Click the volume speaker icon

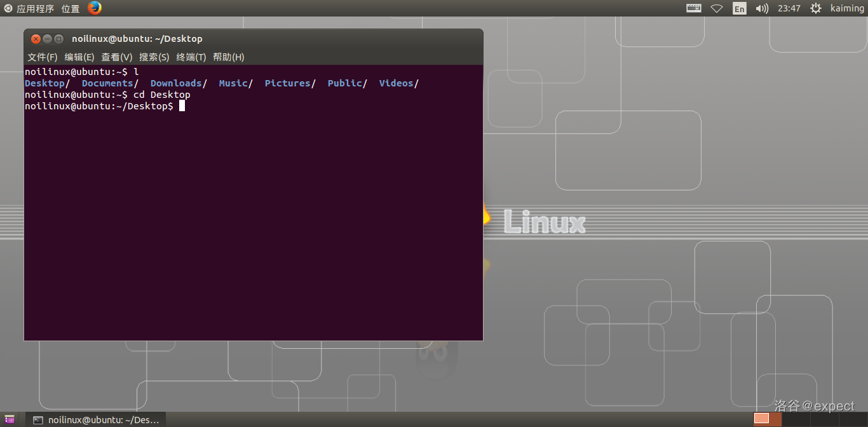[x=762, y=8]
